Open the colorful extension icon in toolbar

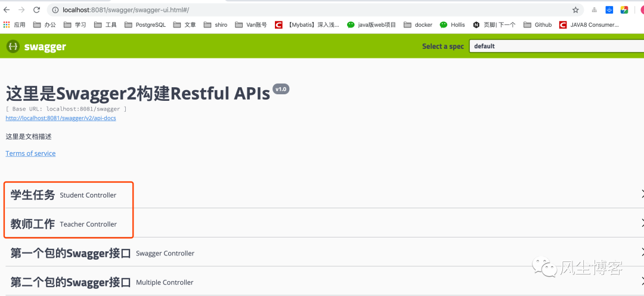[x=624, y=10]
